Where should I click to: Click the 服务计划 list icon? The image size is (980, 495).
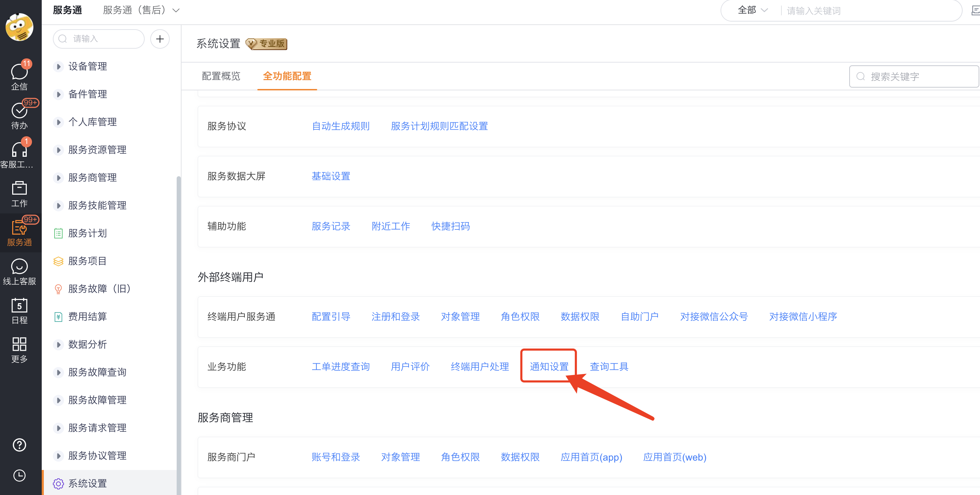(58, 233)
